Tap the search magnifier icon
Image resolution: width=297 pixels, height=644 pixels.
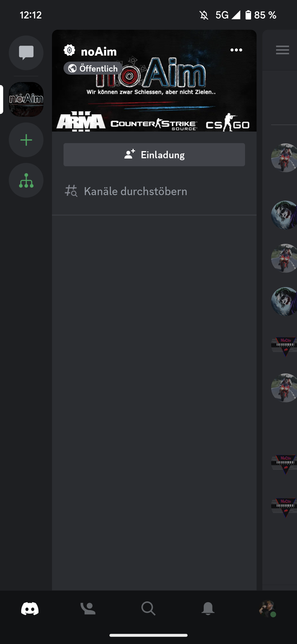[x=148, y=608]
